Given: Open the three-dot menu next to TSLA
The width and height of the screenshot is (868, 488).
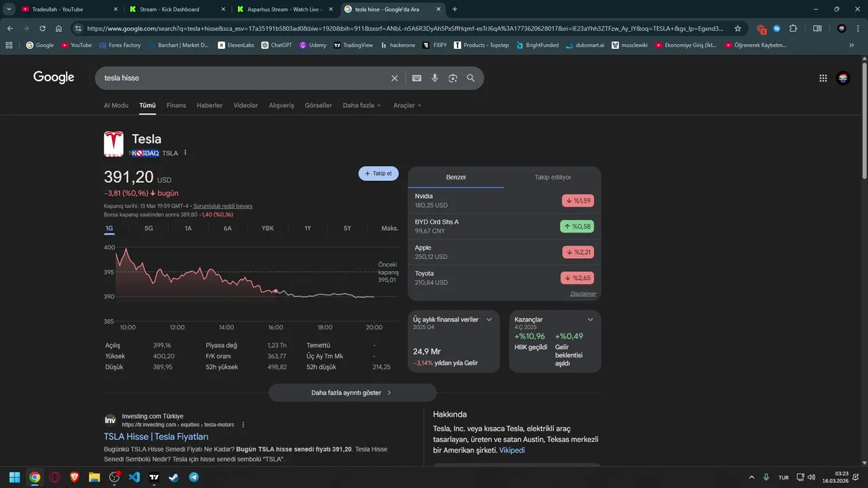Looking at the screenshot, I should tap(185, 152).
